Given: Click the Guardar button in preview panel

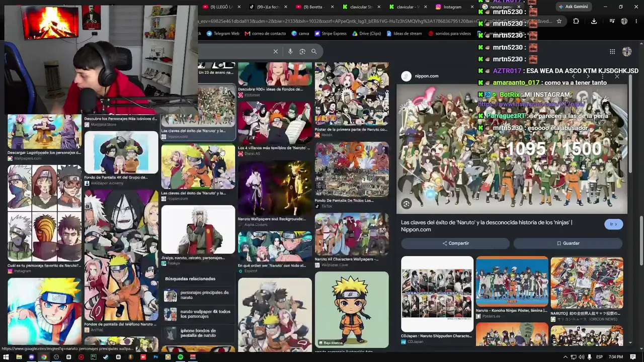Looking at the screenshot, I should [x=568, y=243].
